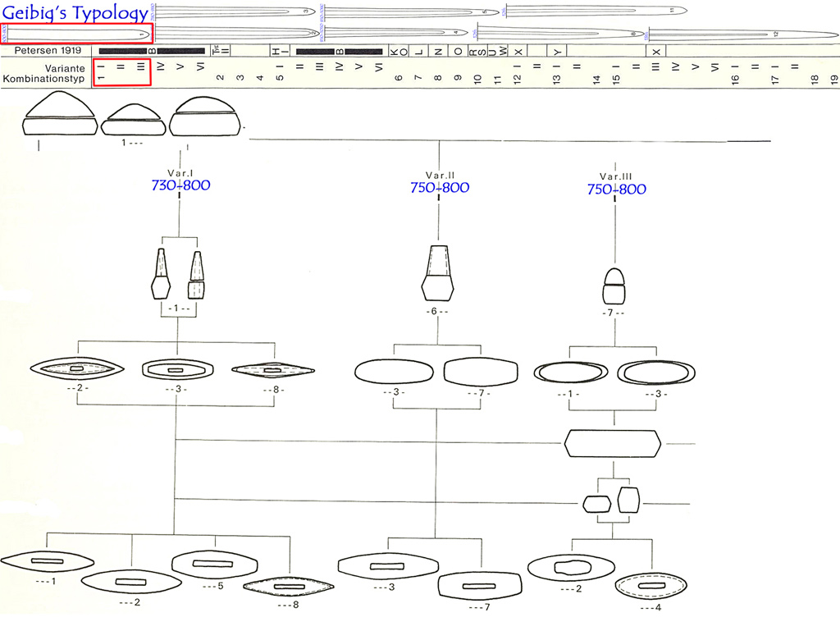This screenshot has width=840, height=631.
Task: Select the bottom-row cross-section labeled 5
Action: pyautogui.click(x=214, y=565)
